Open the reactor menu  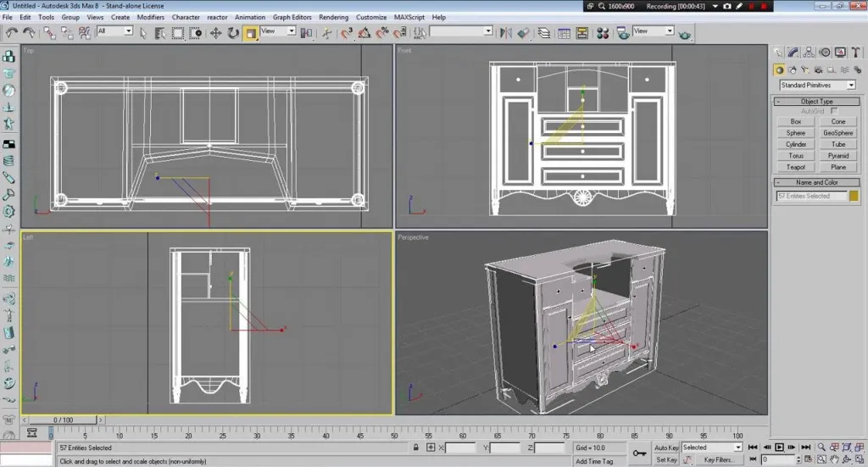[x=217, y=17]
